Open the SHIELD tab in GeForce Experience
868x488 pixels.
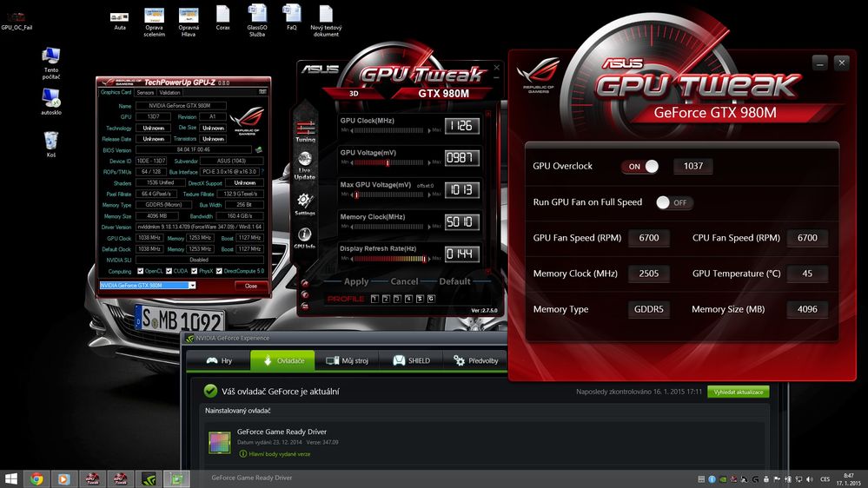click(411, 360)
